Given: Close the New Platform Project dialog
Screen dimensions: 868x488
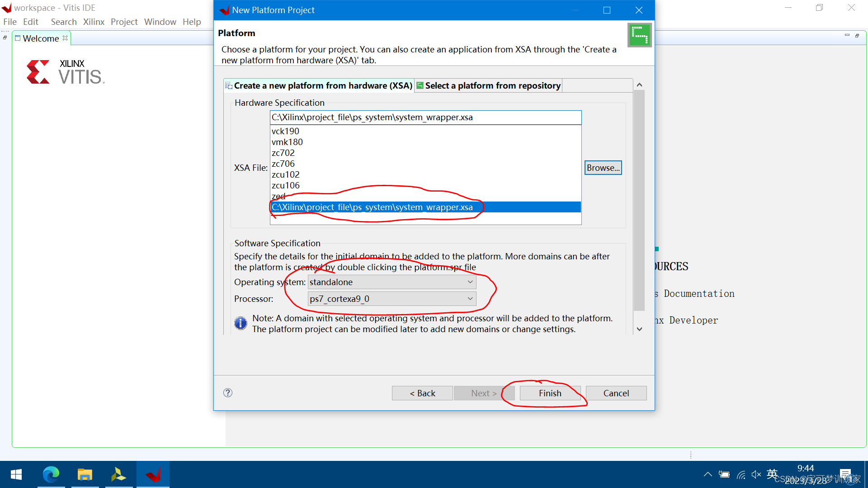Looking at the screenshot, I should click(639, 10).
